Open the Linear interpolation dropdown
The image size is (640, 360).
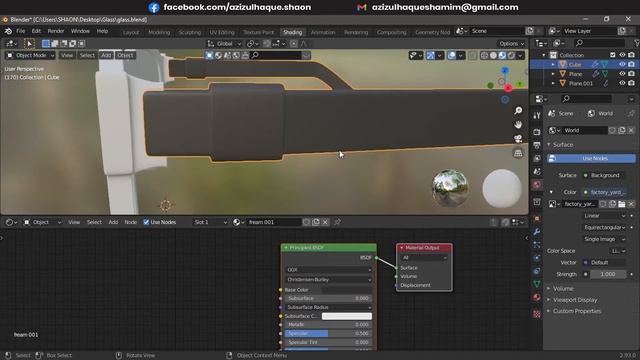pyautogui.click(x=604, y=216)
